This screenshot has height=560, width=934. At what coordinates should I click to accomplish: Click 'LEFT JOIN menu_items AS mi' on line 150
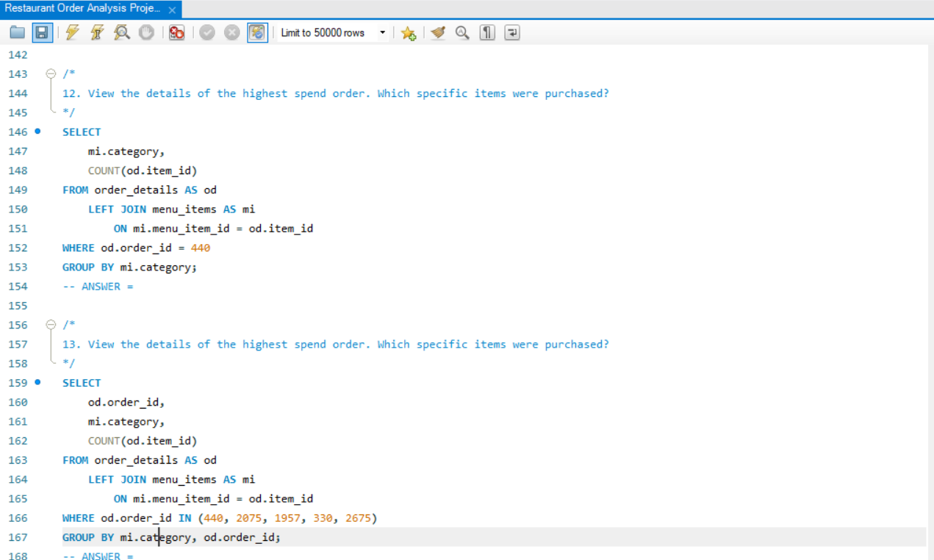click(172, 209)
